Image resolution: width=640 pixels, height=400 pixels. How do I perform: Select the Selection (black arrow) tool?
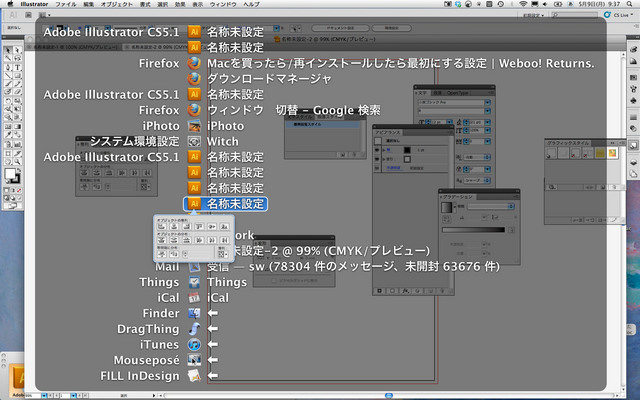pyautogui.click(x=8, y=50)
